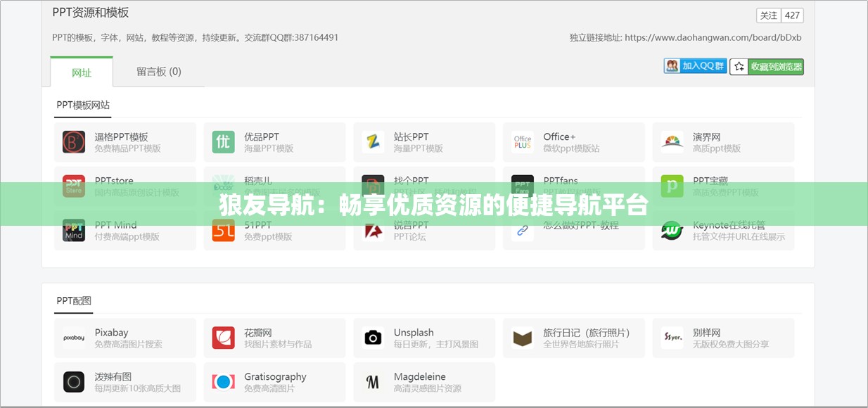The height and width of the screenshot is (408, 868).
Task: Open the 泼辣有图 circle icon
Action: [74, 382]
